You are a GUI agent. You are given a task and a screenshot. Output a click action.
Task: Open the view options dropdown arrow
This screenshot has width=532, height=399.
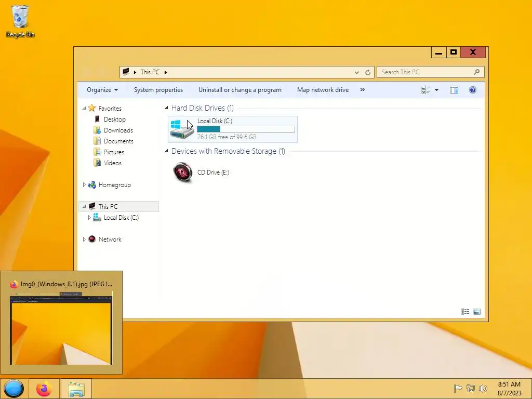436,90
